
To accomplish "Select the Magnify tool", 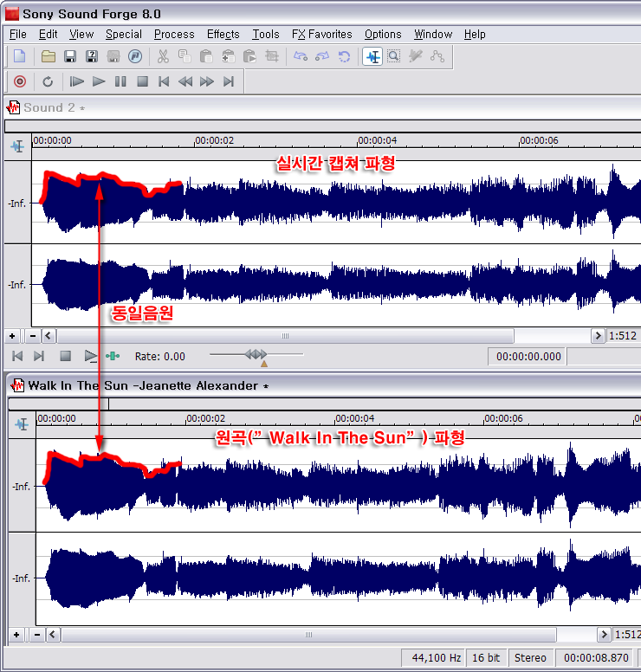I will 393,56.
